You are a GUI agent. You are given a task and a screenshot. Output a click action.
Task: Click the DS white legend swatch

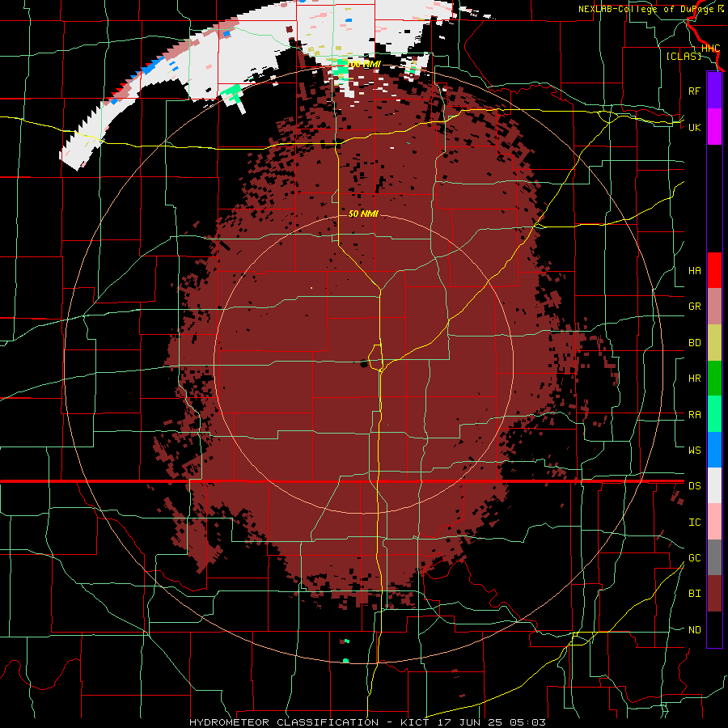tap(714, 485)
